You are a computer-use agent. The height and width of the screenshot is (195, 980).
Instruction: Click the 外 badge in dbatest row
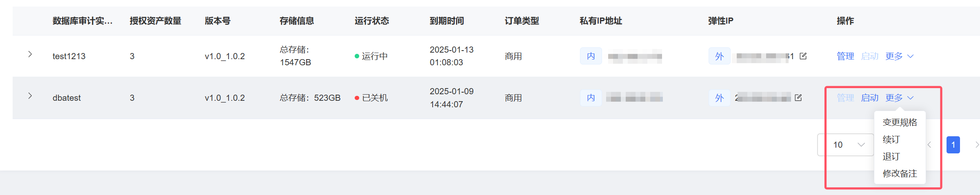point(720,98)
